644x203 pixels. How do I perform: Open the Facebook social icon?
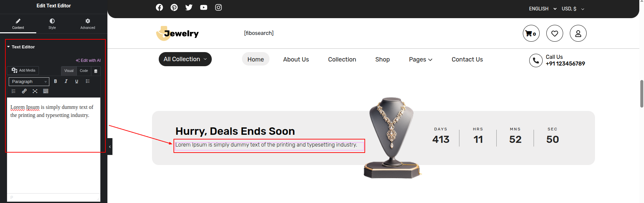(159, 7)
